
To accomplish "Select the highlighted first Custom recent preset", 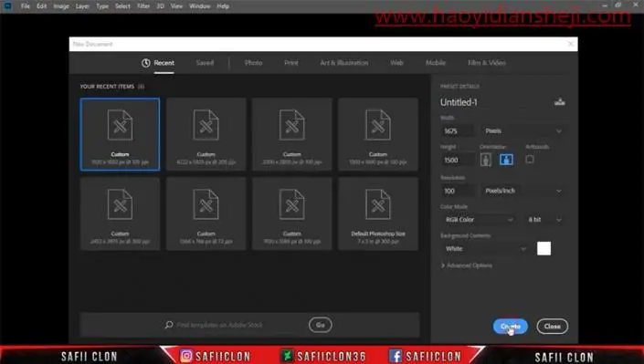I will [x=120, y=134].
